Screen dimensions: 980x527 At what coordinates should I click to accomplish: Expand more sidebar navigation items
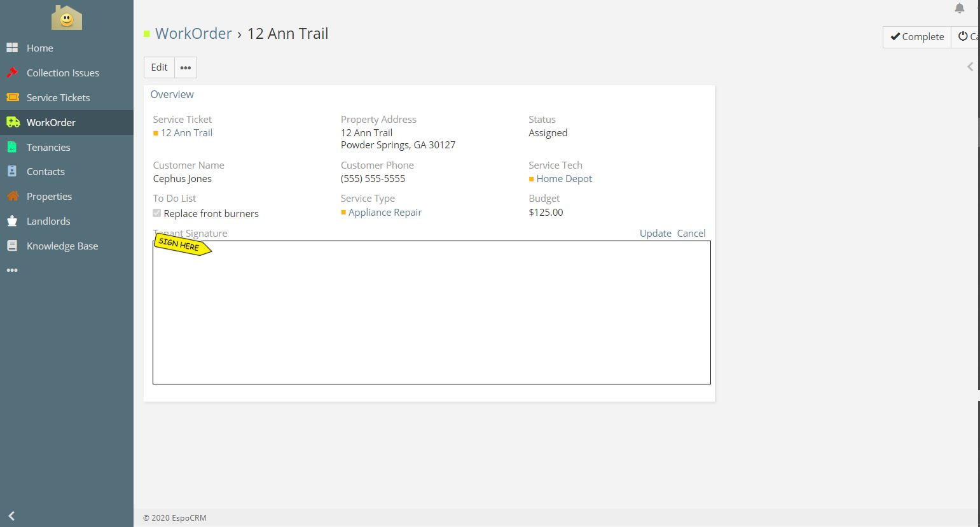tap(12, 271)
